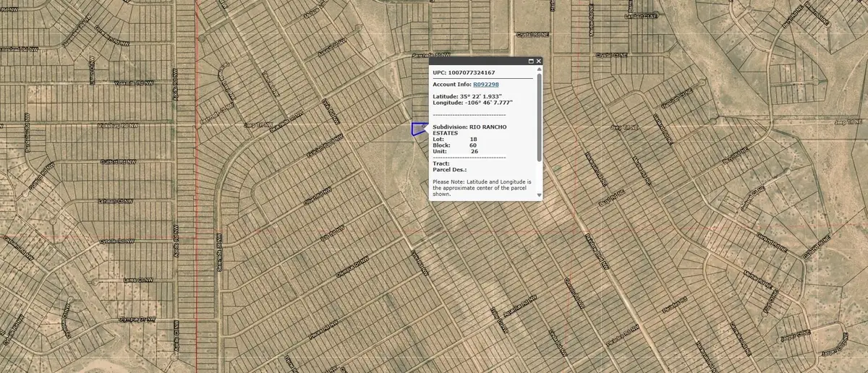Click the popup dark title bar
This screenshot has width=868, height=373.
coord(477,61)
